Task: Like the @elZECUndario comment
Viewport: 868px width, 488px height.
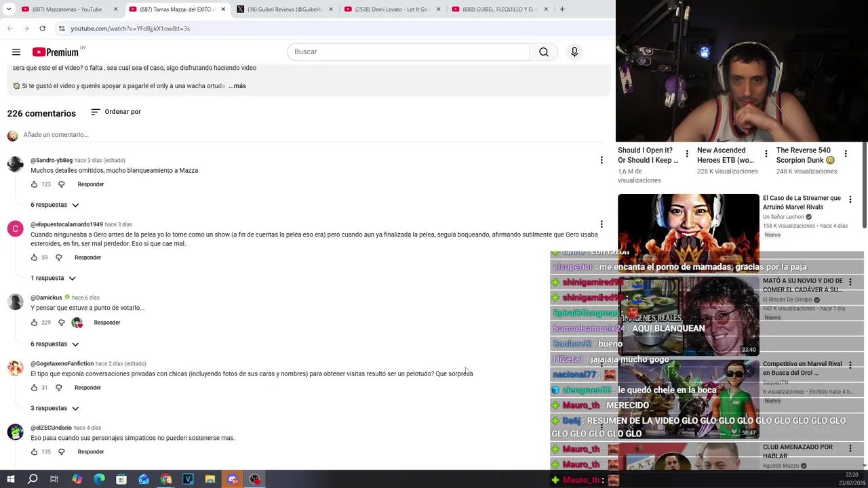Action: coord(35,452)
